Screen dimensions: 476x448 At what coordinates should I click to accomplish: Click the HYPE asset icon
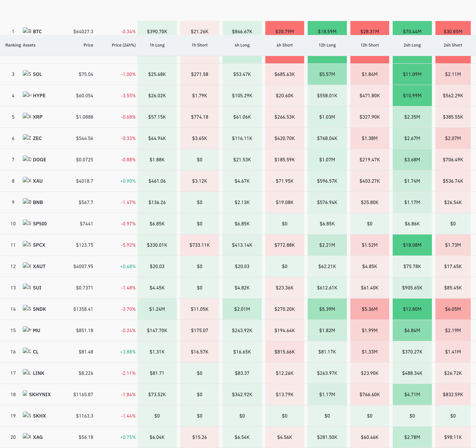click(27, 95)
